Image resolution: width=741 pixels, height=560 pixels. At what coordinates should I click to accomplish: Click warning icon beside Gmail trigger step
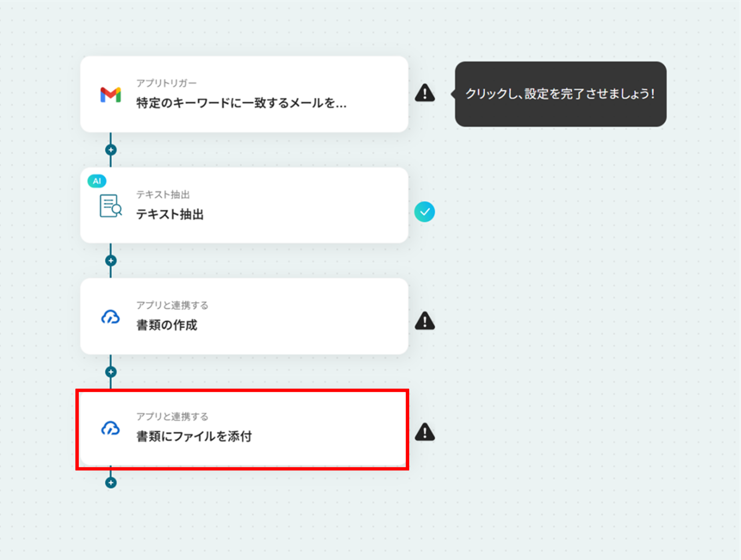(x=424, y=93)
